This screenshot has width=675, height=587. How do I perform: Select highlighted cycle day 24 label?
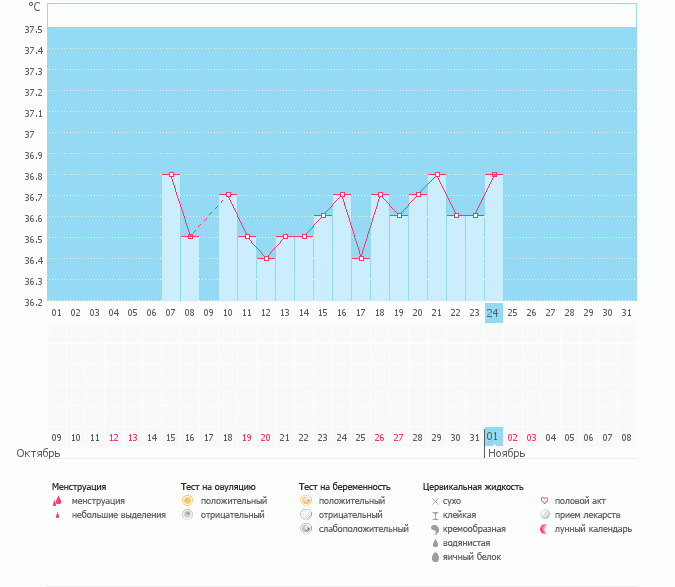pos(493,313)
